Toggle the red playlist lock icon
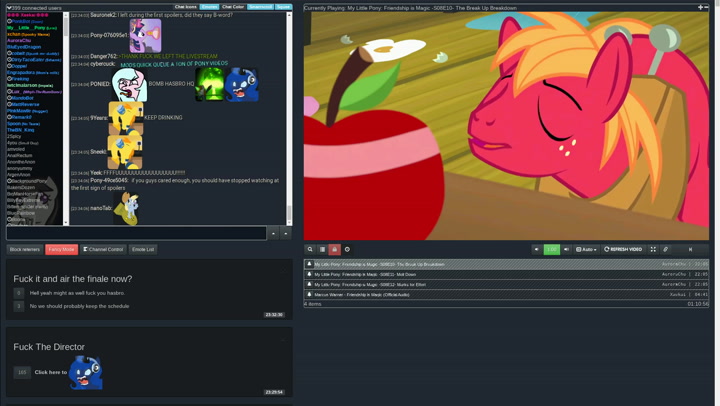 335,249
